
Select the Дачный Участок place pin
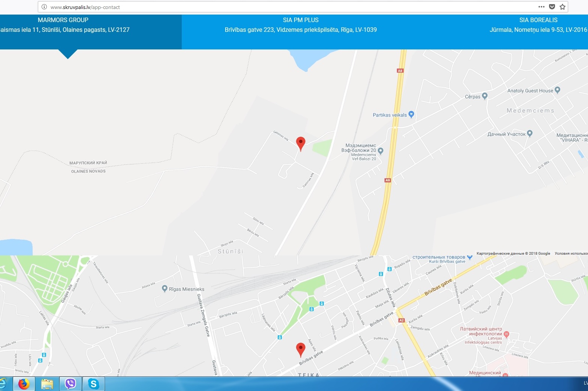(530, 133)
